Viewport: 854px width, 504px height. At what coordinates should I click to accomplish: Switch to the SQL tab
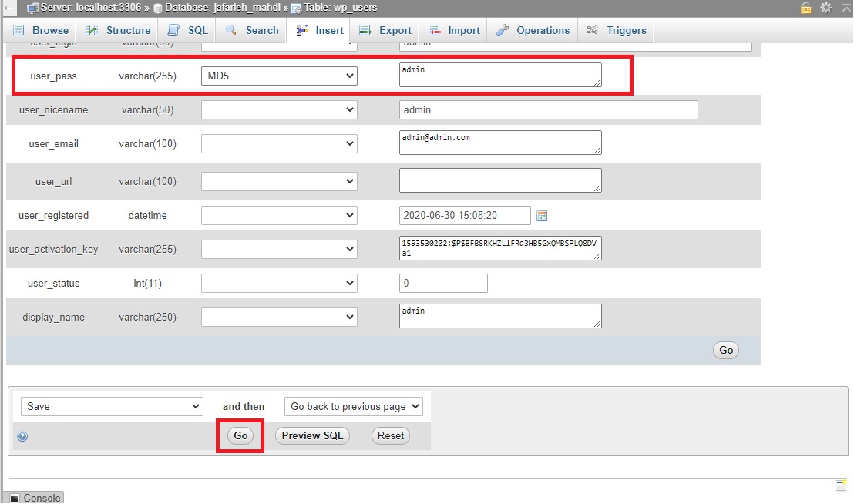click(187, 31)
